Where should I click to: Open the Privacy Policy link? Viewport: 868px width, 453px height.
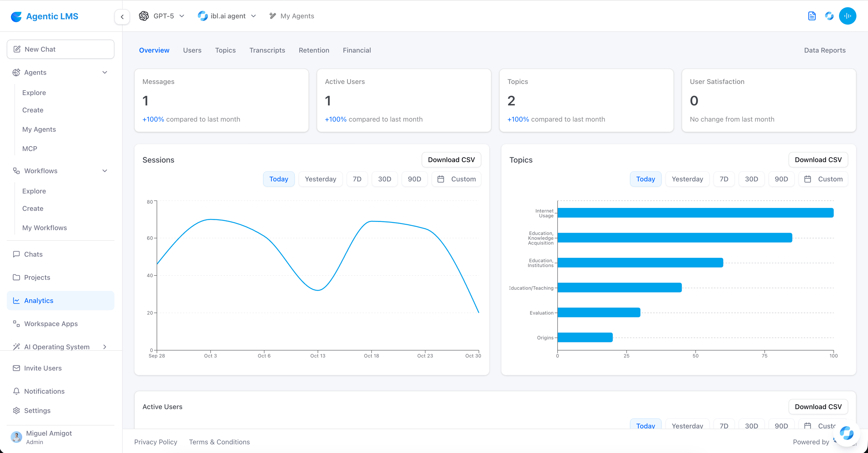156,442
